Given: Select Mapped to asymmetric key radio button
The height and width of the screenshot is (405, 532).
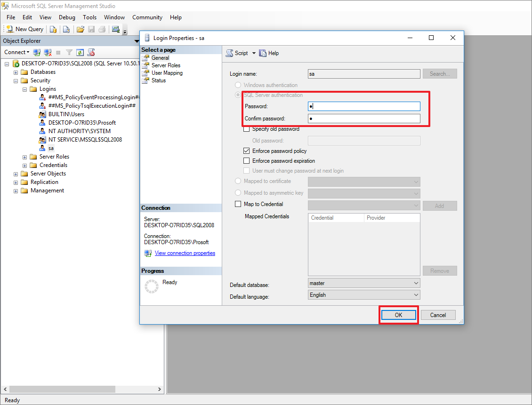Looking at the screenshot, I should (238, 193).
